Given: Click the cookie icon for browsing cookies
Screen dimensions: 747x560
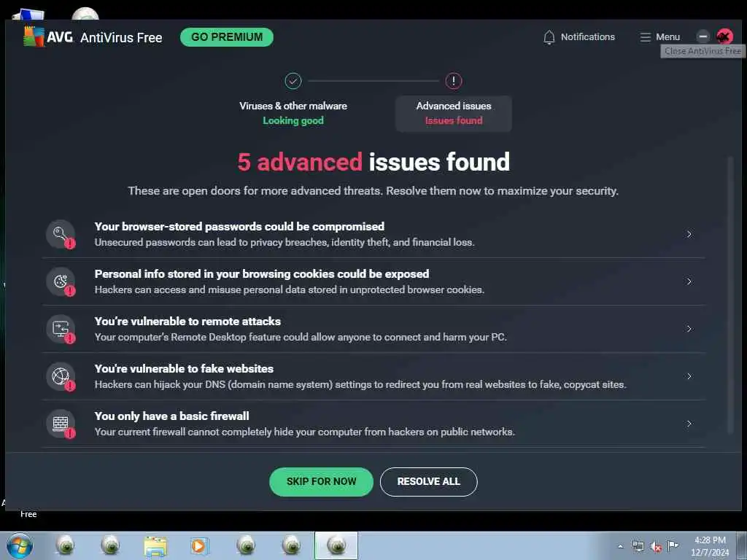Looking at the screenshot, I should point(61,281).
